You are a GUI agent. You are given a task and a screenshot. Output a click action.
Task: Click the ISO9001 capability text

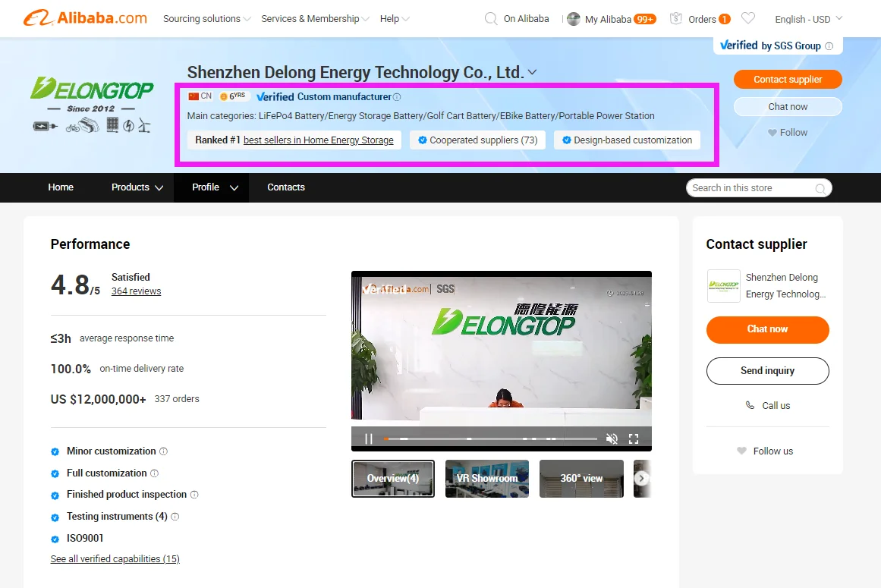pos(85,539)
